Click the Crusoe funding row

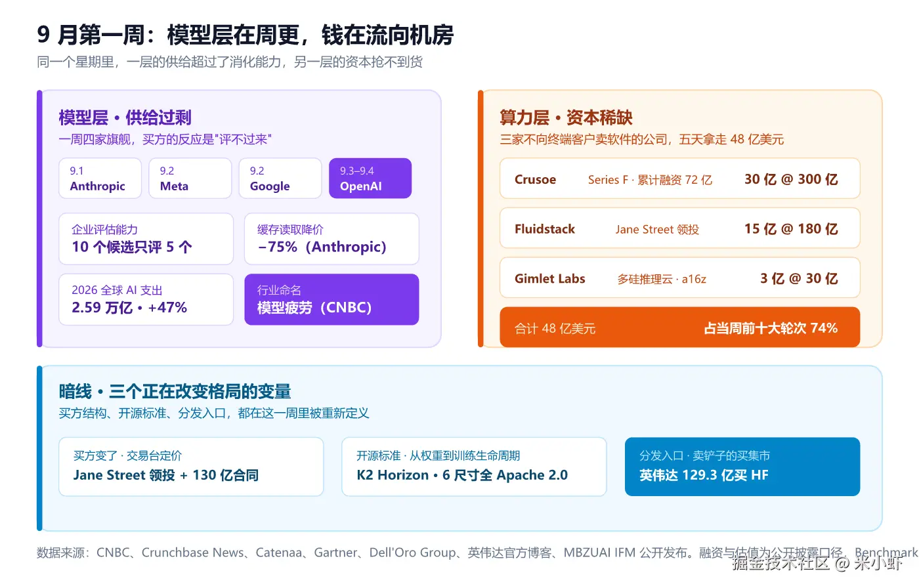[x=680, y=178]
